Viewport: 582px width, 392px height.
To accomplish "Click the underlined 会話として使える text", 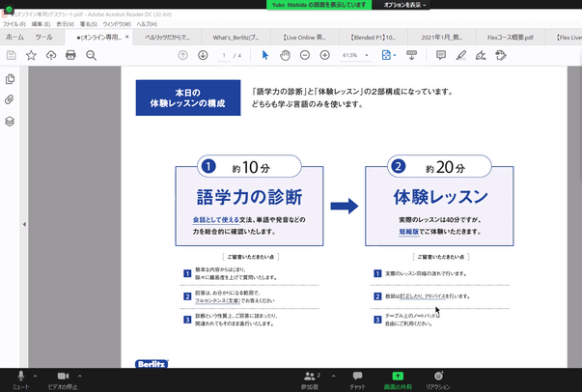I will (x=215, y=220).
